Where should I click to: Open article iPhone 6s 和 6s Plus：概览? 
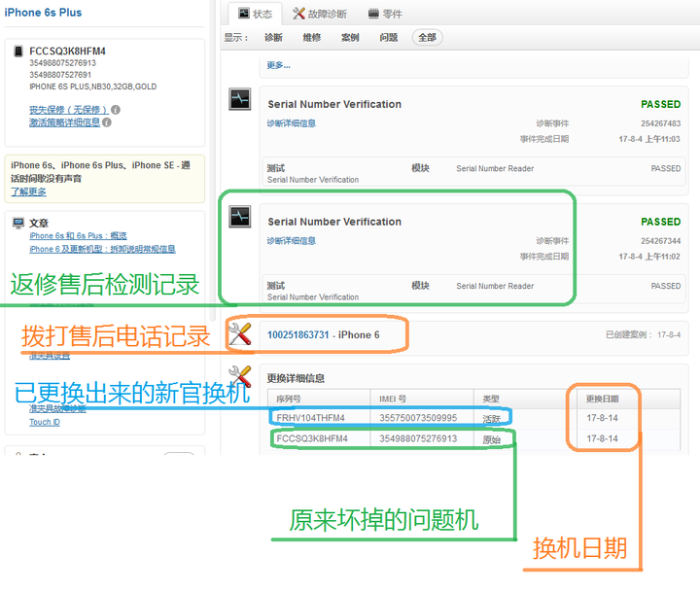point(78,235)
